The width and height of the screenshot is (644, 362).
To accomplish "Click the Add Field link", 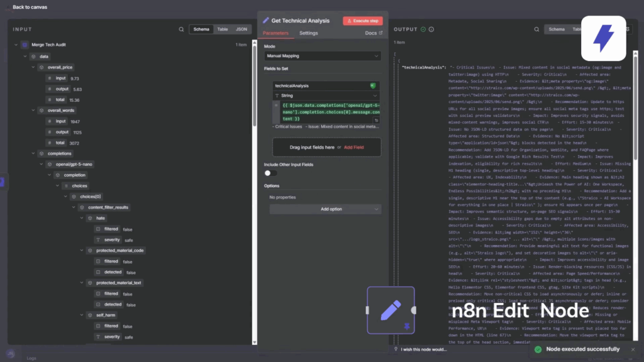I will tap(353, 147).
